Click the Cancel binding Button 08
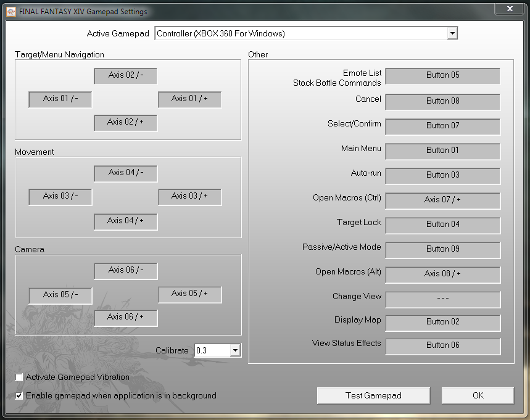The image size is (530, 420). [x=443, y=102]
